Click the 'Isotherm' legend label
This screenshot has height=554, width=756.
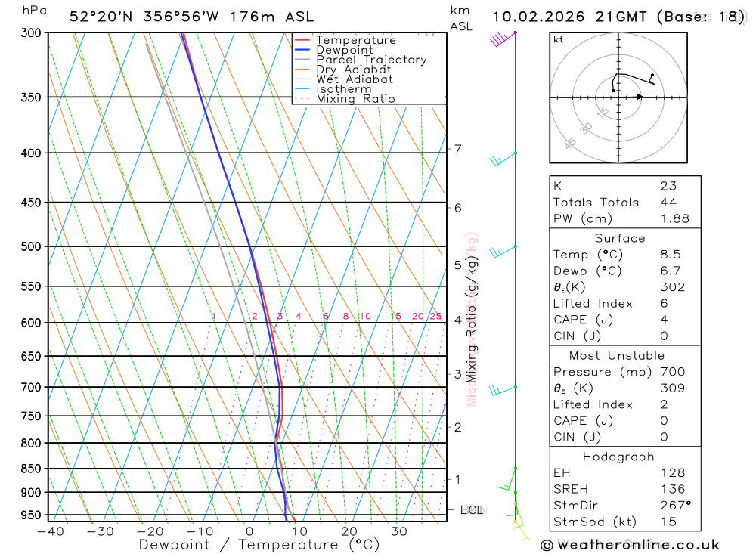pos(344,89)
